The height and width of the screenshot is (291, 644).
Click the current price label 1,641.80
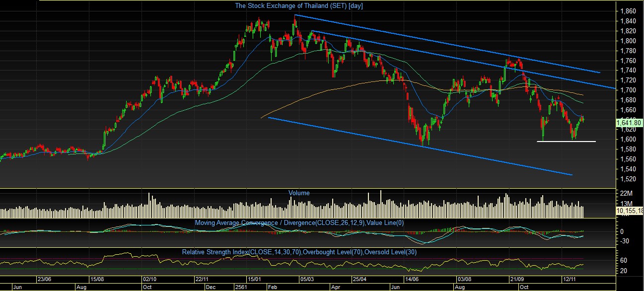point(630,122)
